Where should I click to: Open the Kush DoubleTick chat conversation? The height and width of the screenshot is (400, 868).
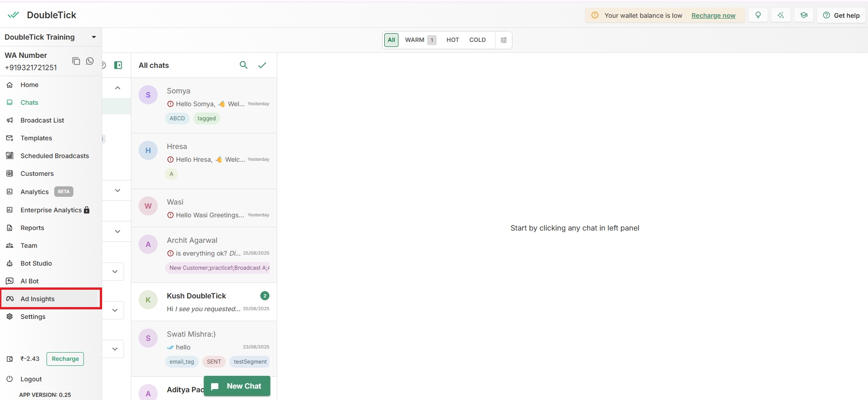pyautogui.click(x=204, y=302)
